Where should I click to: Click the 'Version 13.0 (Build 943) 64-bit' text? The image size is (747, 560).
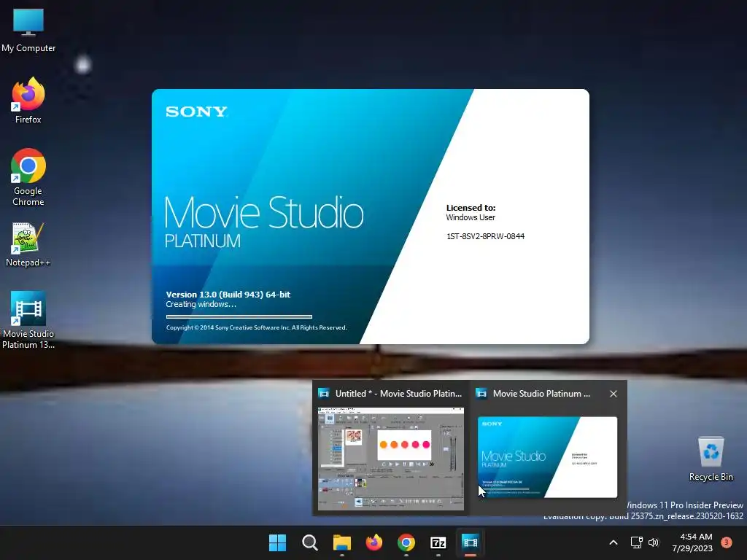(x=228, y=295)
